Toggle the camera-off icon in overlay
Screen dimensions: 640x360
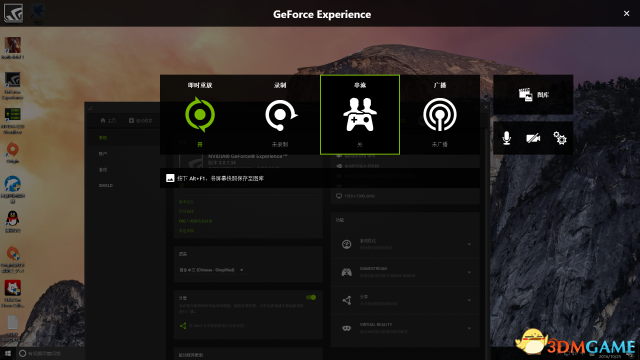pyautogui.click(x=533, y=138)
